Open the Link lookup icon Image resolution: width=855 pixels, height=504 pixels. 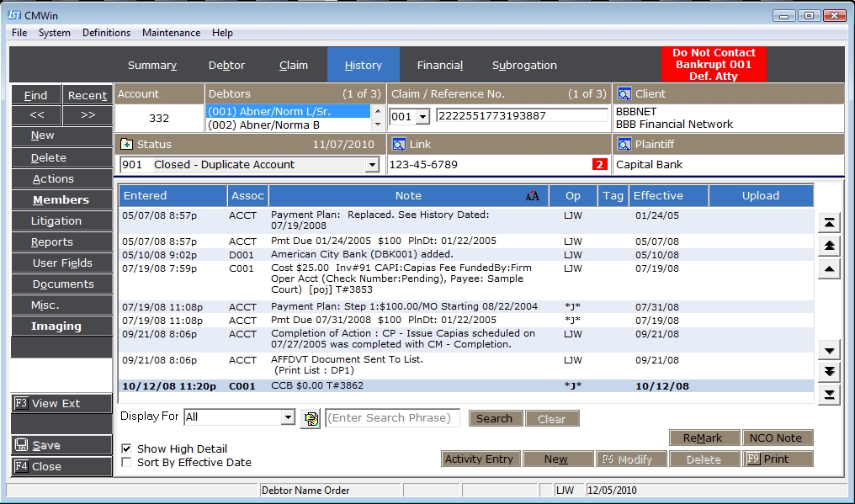pos(399,145)
